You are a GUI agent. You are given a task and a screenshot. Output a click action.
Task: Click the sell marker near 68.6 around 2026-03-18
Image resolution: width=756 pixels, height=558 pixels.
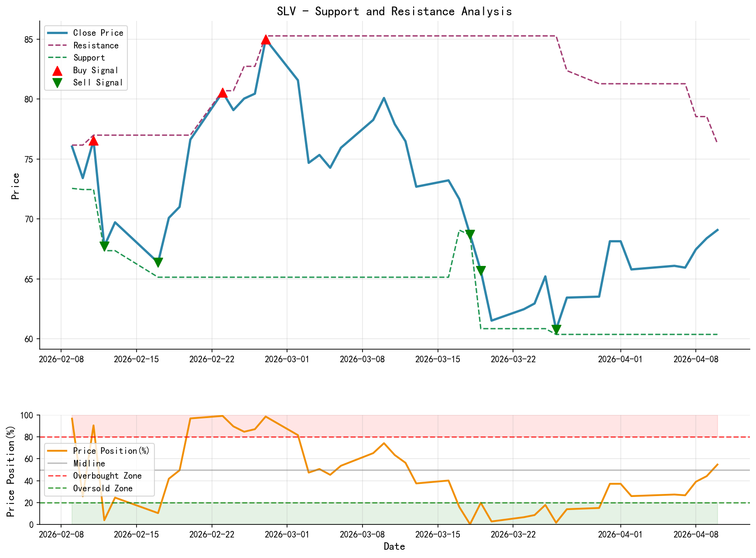click(x=470, y=235)
